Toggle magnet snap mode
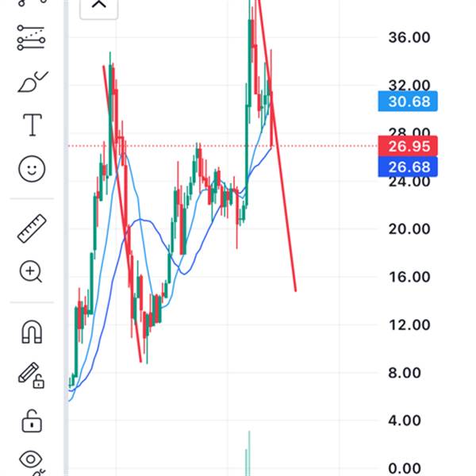The width and height of the screenshot is (476, 476). coord(32,332)
